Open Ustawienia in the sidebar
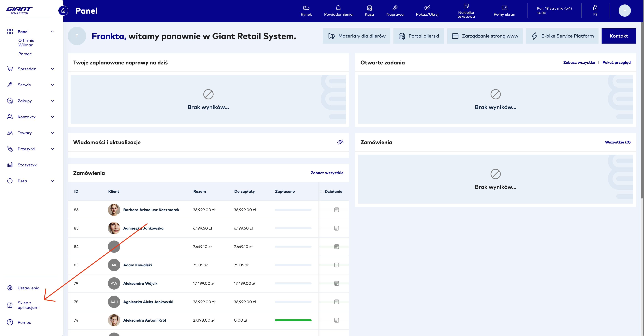Image resolution: width=644 pixels, height=336 pixels. [x=28, y=288]
